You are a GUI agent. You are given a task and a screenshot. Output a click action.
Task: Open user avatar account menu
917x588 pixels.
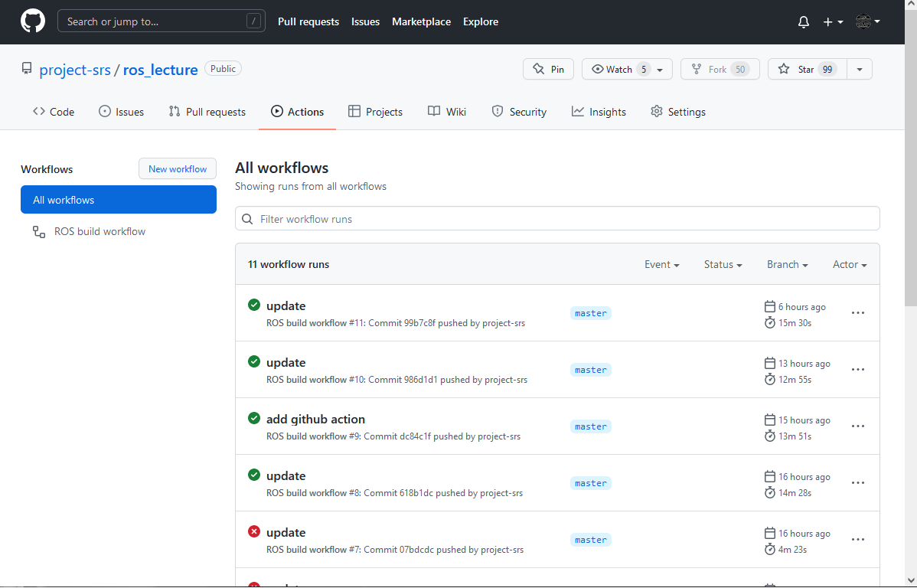pyautogui.click(x=868, y=21)
